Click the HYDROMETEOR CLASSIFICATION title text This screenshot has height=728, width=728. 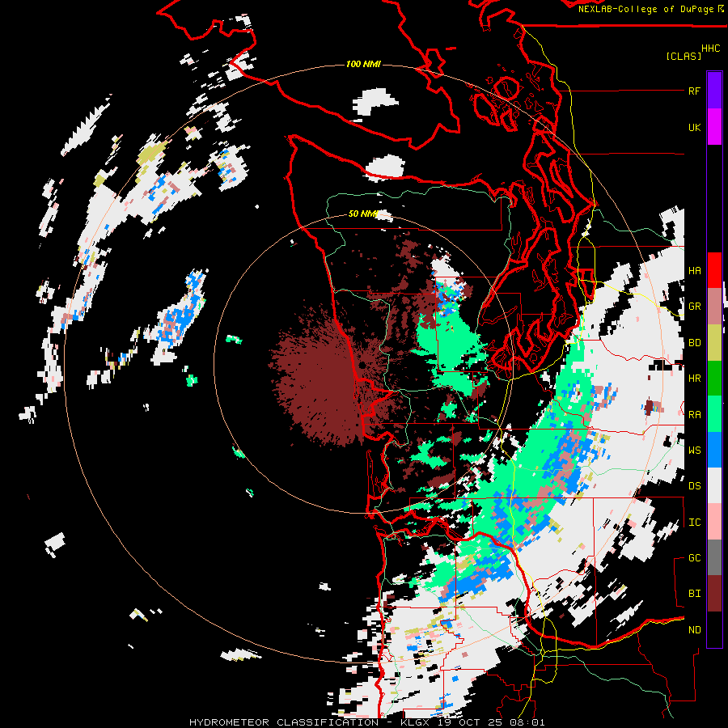283,722
